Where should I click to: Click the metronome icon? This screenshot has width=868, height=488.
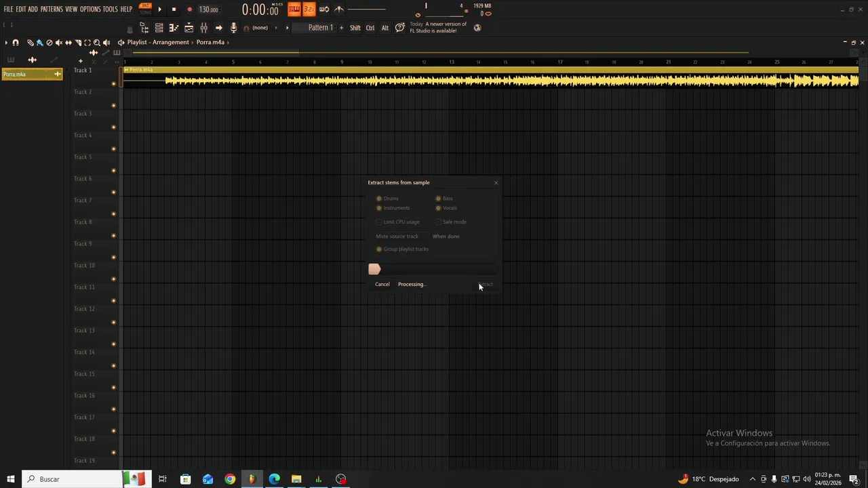click(339, 9)
